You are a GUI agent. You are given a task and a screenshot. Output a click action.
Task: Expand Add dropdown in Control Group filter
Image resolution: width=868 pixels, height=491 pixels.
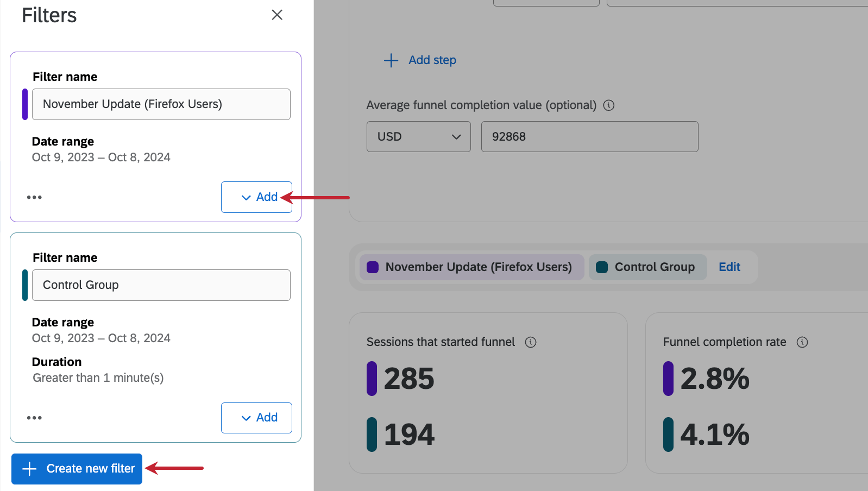[x=256, y=418]
